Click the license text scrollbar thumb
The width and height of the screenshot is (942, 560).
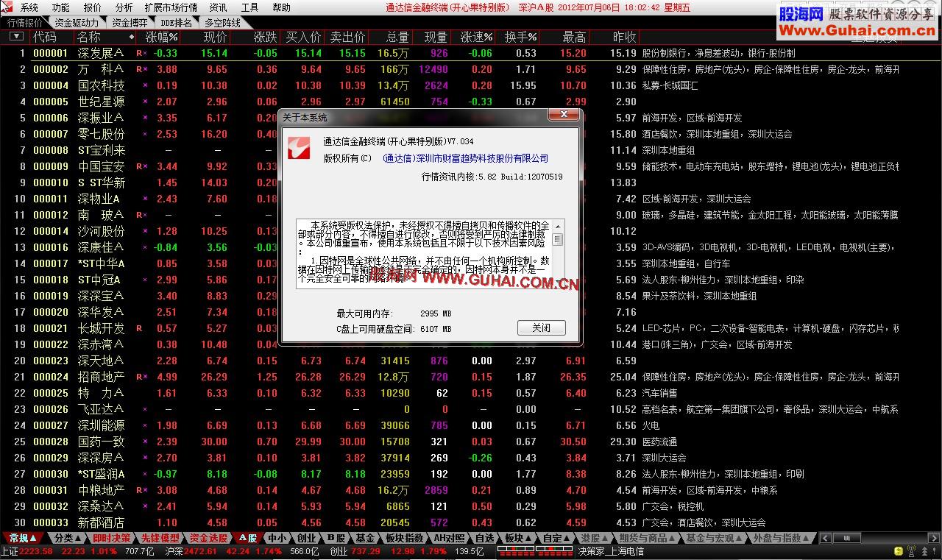coord(557,239)
